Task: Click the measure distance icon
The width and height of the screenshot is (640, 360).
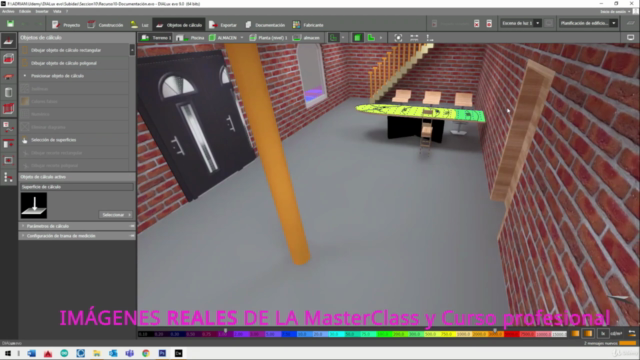Action: click(x=414, y=38)
